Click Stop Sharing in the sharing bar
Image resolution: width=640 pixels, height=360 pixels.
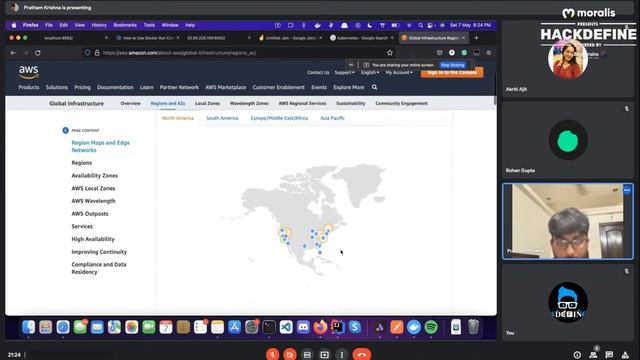coord(452,65)
